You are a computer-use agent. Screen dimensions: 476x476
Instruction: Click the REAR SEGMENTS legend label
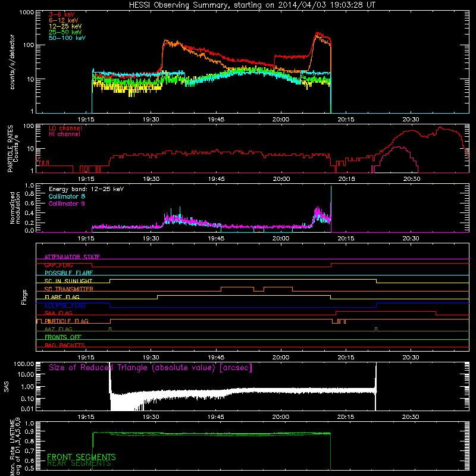79,464
